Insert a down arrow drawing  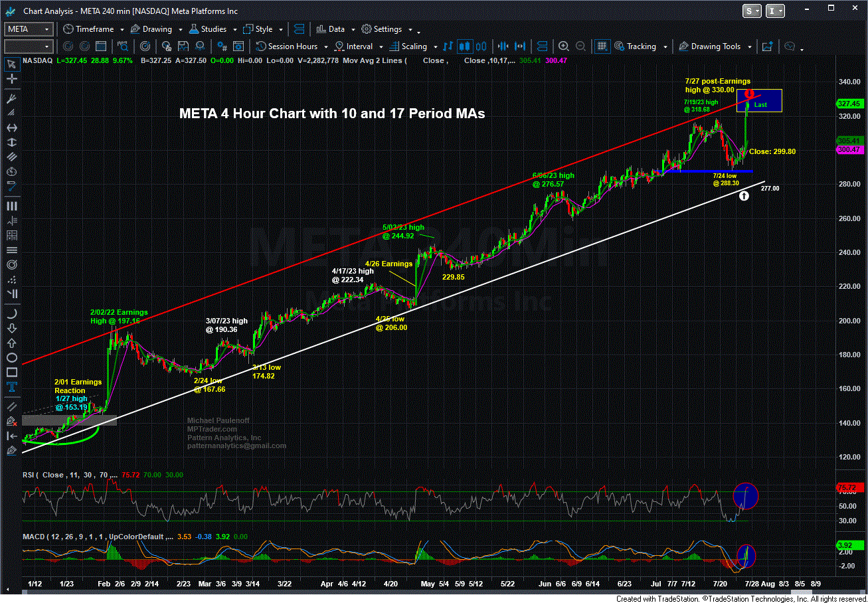click(x=11, y=329)
